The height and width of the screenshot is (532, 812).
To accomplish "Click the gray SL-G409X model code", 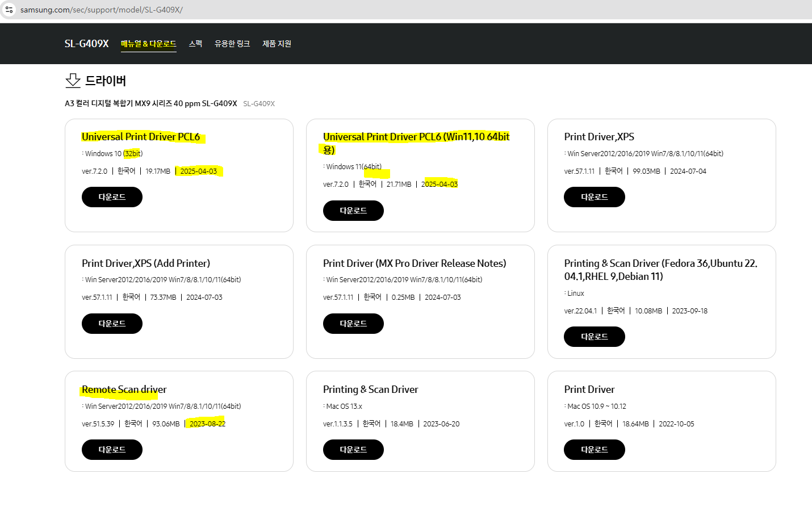I will click(259, 104).
